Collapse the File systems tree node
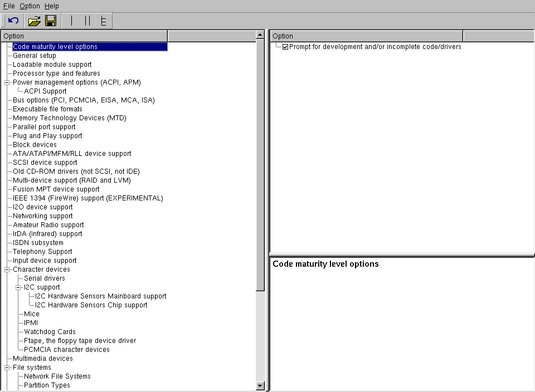The width and height of the screenshot is (535, 392). pyautogui.click(x=7, y=367)
